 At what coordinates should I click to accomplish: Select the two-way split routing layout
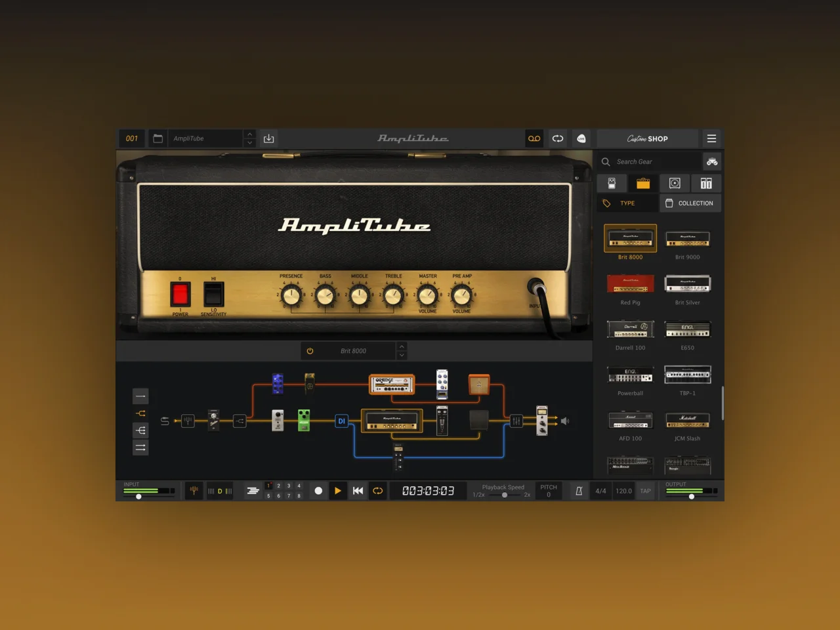coord(140,413)
